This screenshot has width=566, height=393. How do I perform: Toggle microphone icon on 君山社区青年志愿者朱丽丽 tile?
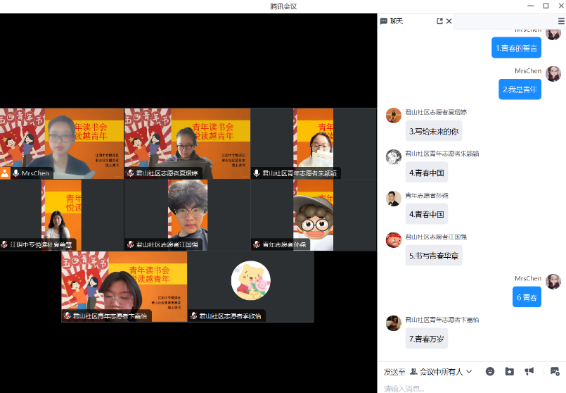(256, 173)
